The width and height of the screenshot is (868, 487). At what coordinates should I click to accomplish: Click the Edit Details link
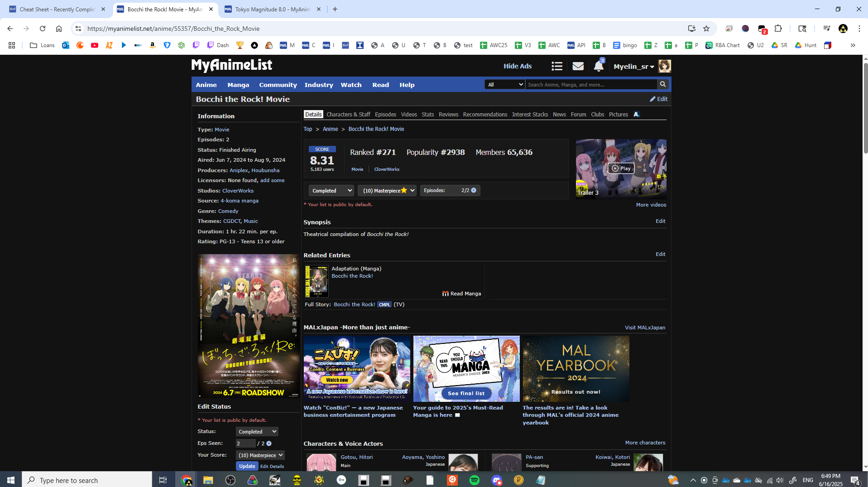pos(272,466)
